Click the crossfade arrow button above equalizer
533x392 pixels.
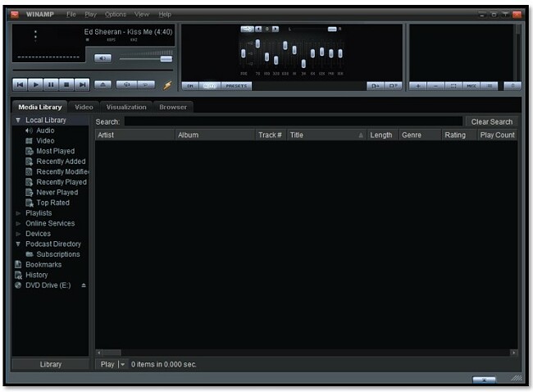[x=247, y=30]
